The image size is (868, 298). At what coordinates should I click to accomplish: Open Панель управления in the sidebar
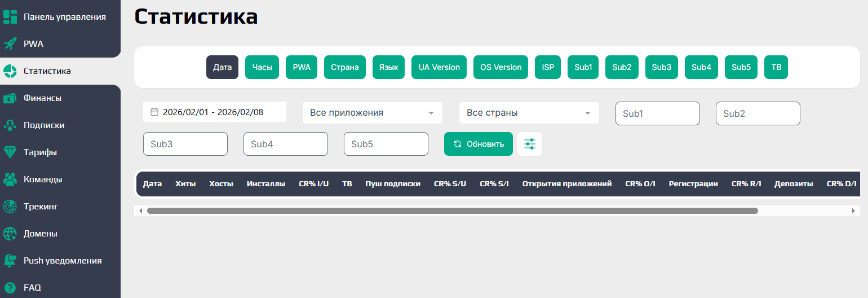pos(60,17)
